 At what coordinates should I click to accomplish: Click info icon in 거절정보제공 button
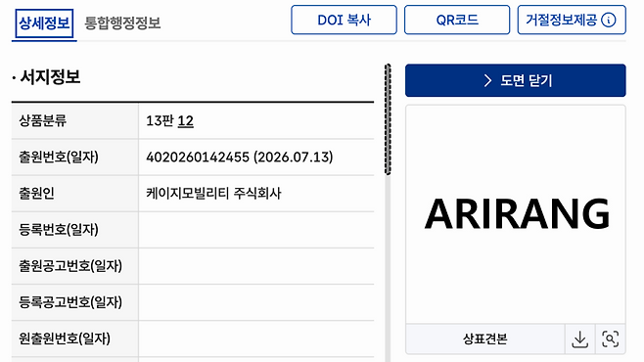click(x=608, y=20)
